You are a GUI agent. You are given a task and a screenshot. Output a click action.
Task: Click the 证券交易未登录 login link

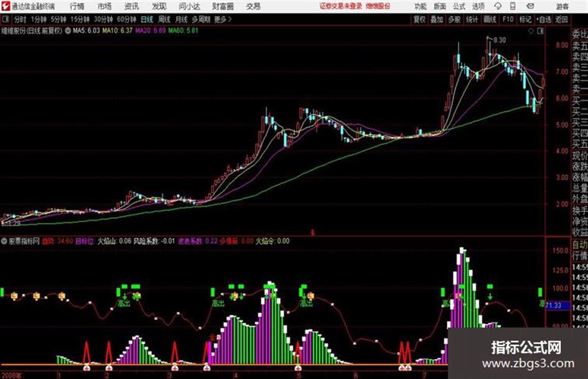341,6
